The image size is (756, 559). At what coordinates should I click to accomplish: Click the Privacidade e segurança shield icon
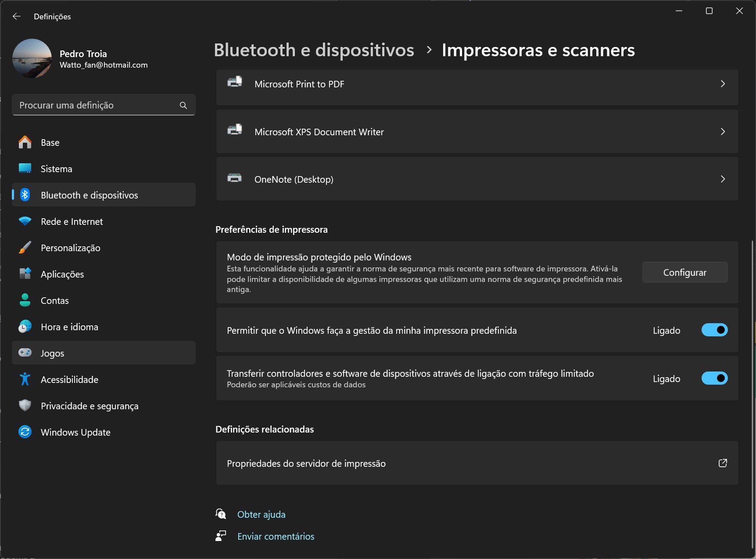pos(25,405)
